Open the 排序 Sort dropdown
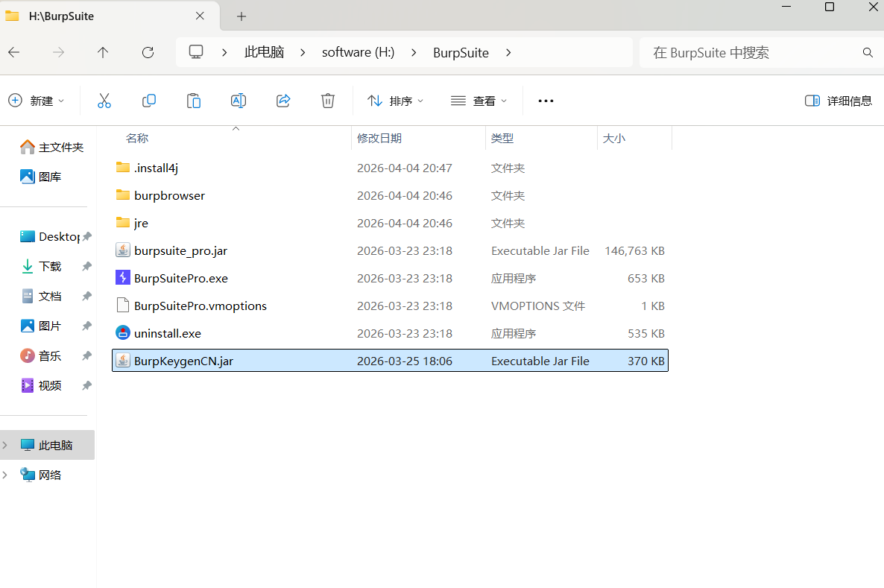Screen dimensions: 884x588 coord(395,101)
